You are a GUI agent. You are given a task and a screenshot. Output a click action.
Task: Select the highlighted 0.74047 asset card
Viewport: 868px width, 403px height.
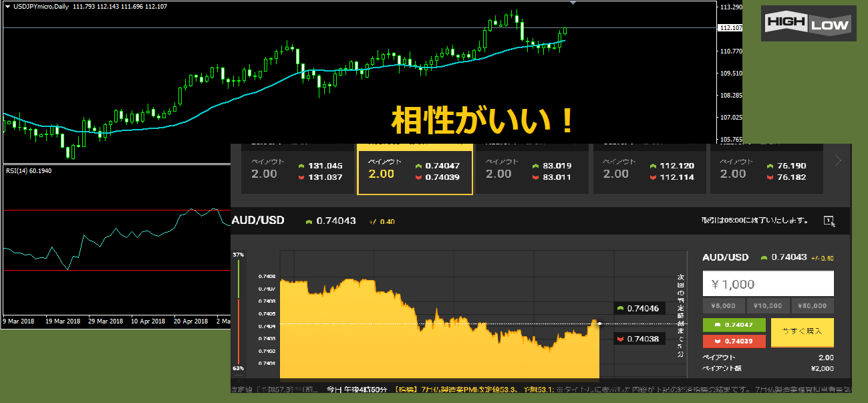pos(415,172)
